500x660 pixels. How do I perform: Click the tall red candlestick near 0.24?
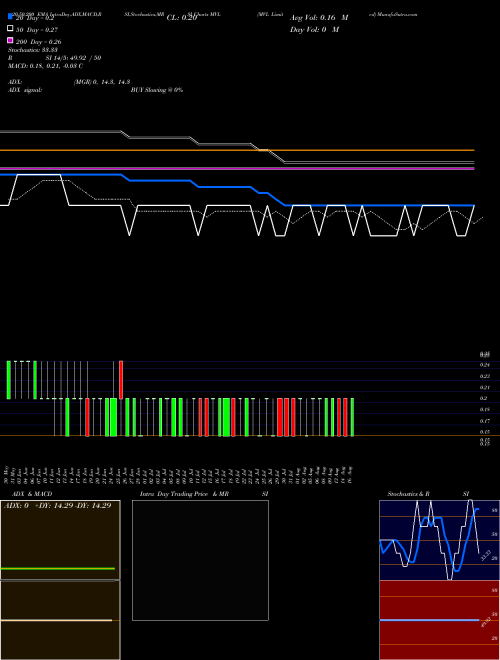coord(121,380)
